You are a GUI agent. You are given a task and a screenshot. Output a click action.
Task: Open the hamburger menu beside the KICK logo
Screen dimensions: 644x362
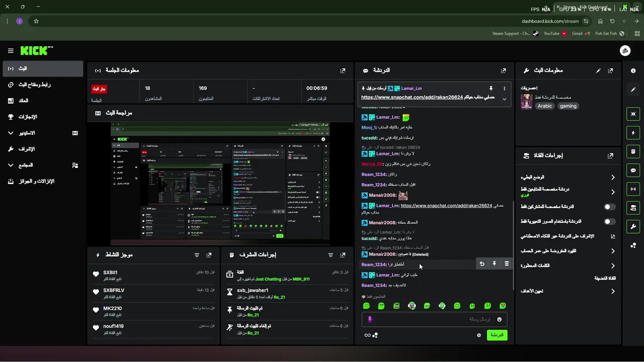11,51
